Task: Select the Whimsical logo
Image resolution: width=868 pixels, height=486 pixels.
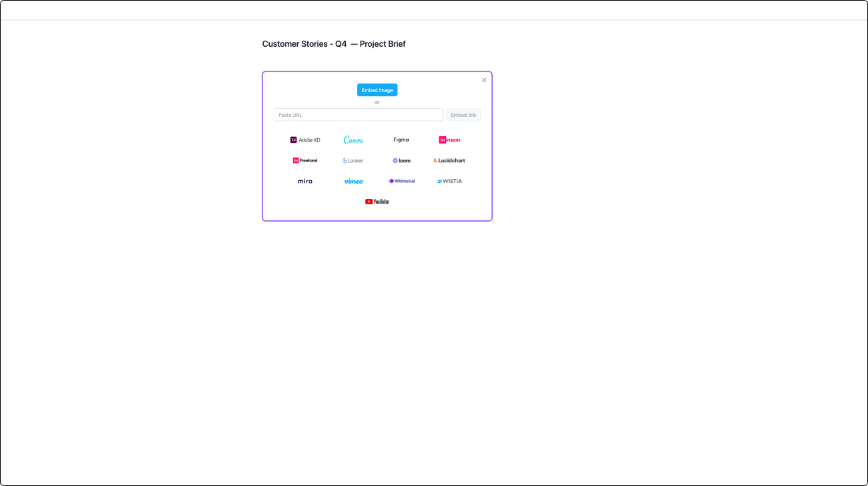Action: (401, 181)
